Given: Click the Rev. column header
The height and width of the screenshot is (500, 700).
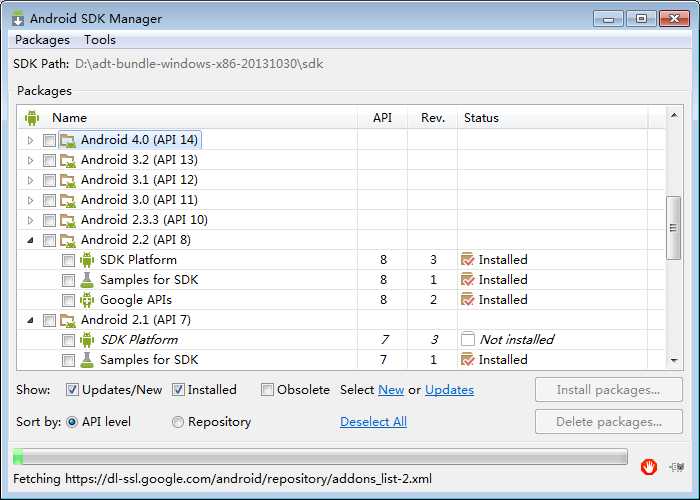Looking at the screenshot, I should (433, 118).
